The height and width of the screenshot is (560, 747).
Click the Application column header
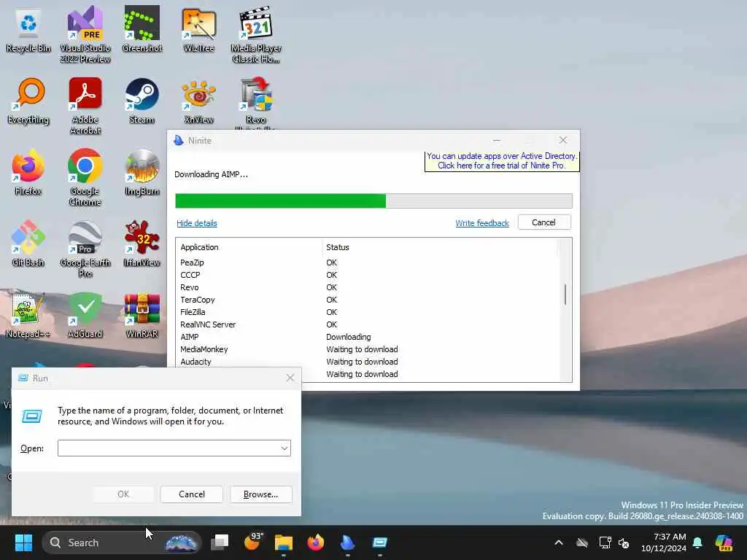click(x=249, y=247)
